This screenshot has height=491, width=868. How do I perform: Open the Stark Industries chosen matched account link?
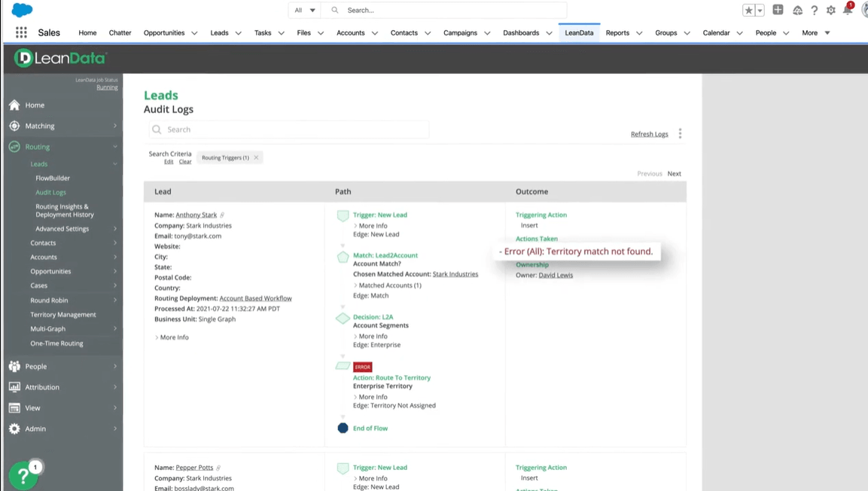455,274
